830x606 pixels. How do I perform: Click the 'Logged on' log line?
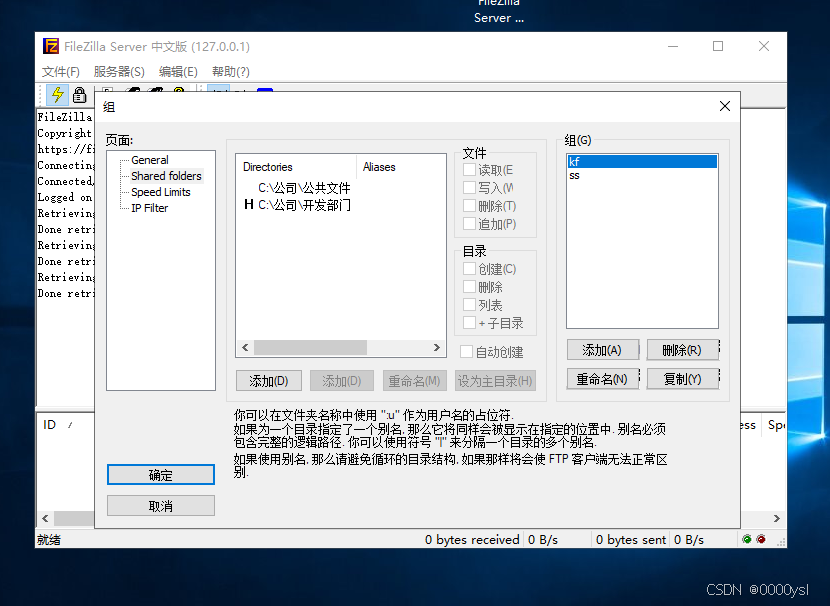pyautogui.click(x=65, y=197)
